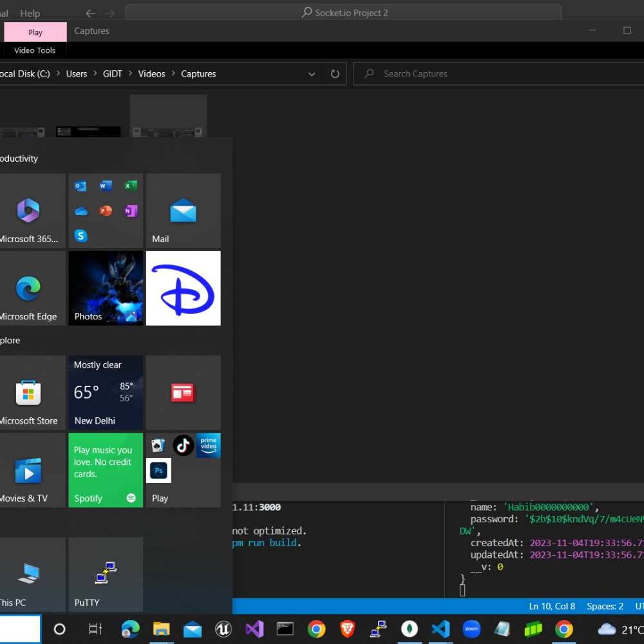Open Unreal Engine from the taskbar
The width and height of the screenshot is (644, 644).
click(223, 629)
